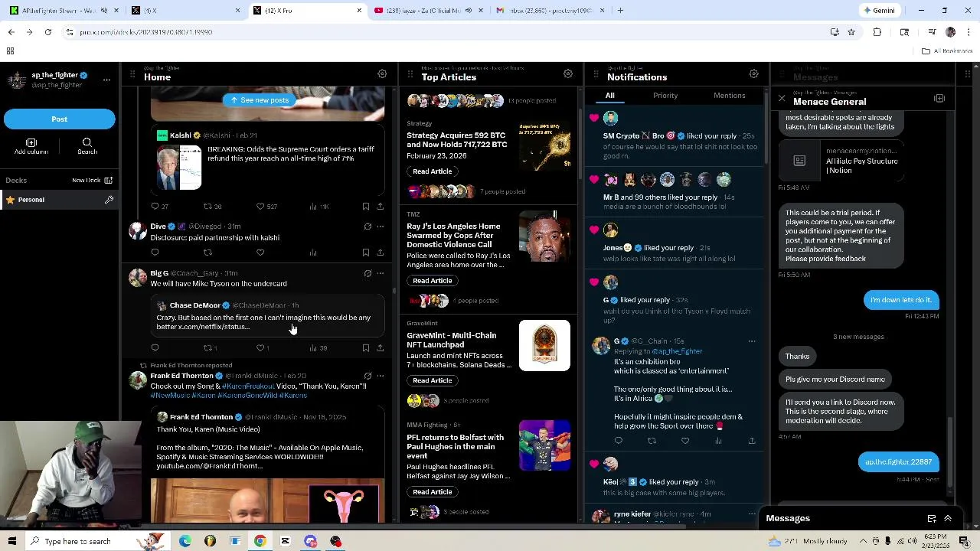The height and width of the screenshot is (551, 980).
Task: Click the #KarenFreakout hashtag
Action: point(247,386)
